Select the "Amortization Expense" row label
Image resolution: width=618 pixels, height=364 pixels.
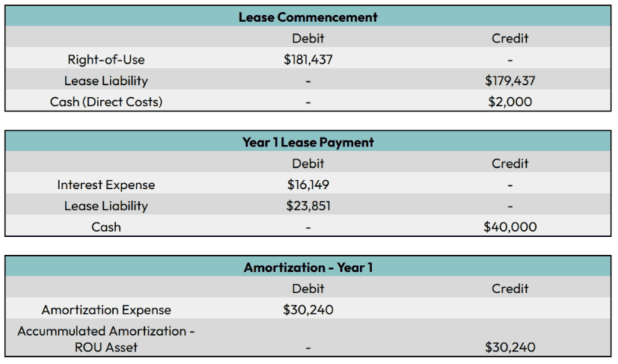click(x=106, y=309)
